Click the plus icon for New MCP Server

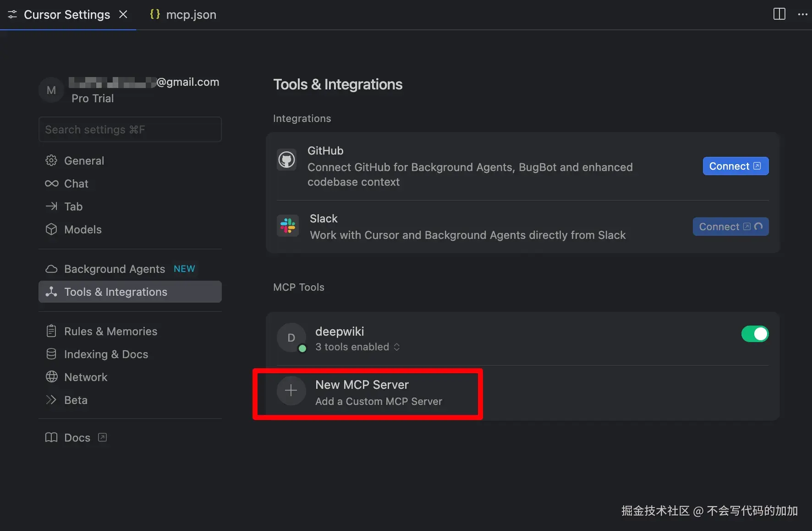[291, 391]
